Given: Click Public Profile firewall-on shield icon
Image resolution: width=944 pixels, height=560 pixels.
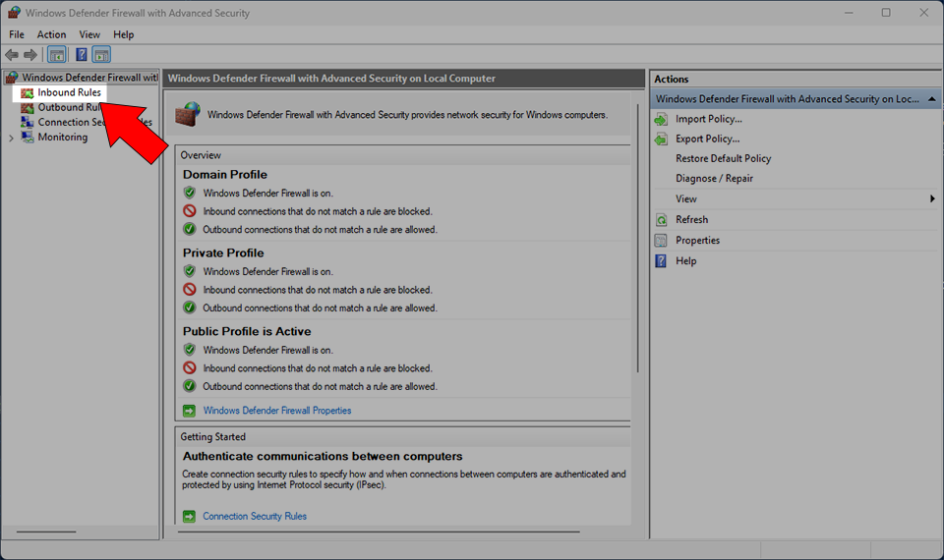Looking at the screenshot, I should (190, 350).
